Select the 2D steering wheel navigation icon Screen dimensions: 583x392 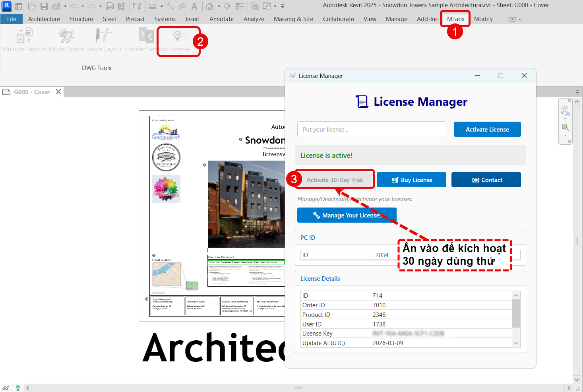[565, 111]
